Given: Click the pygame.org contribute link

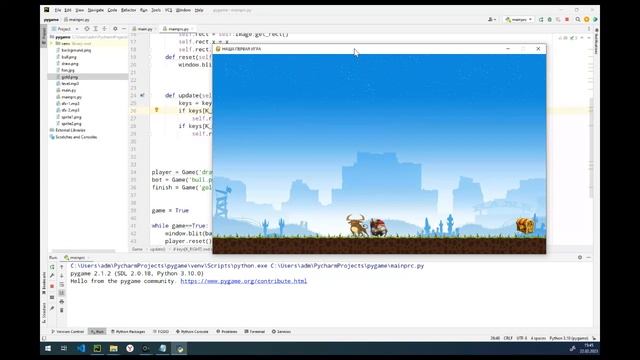Looking at the screenshot, I should pyautogui.click(x=244, y=281).
